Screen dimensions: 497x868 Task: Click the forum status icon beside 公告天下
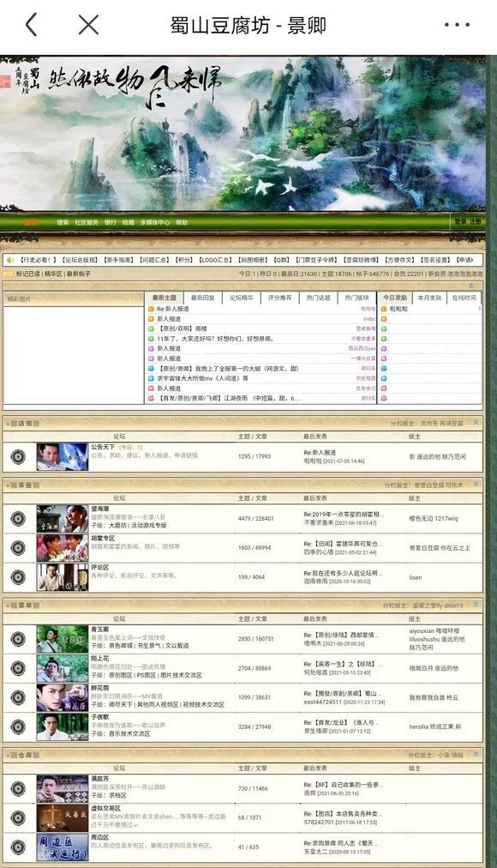coord(18,456)
